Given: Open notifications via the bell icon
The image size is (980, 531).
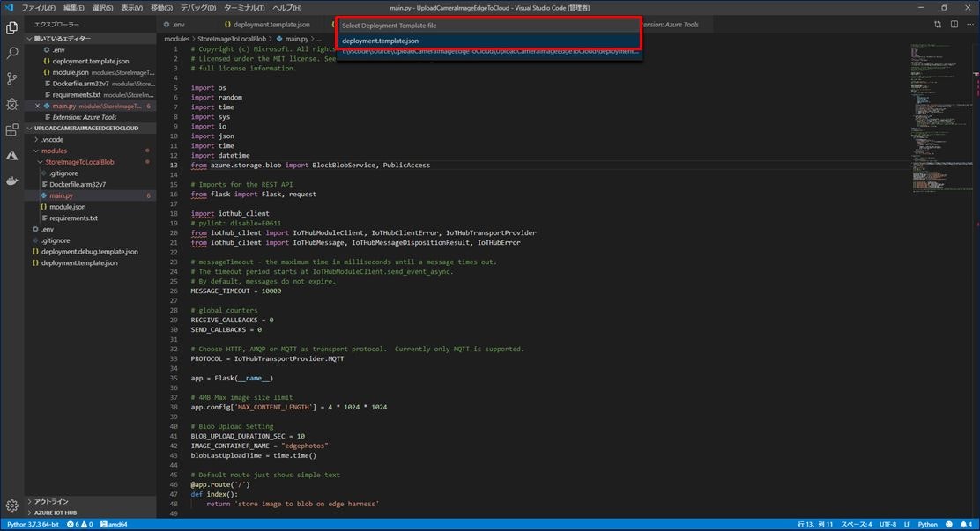Looking at the screenshot, I should pyautogui.click(x=963, y=524).
